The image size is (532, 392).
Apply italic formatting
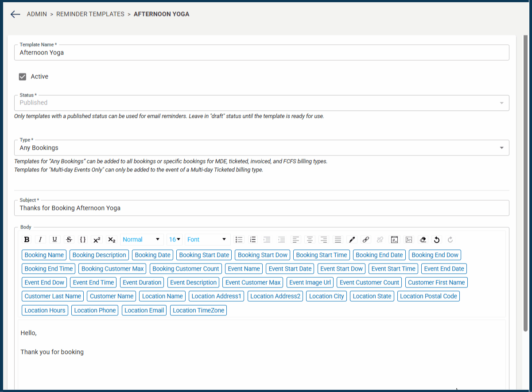coord(40,239)
